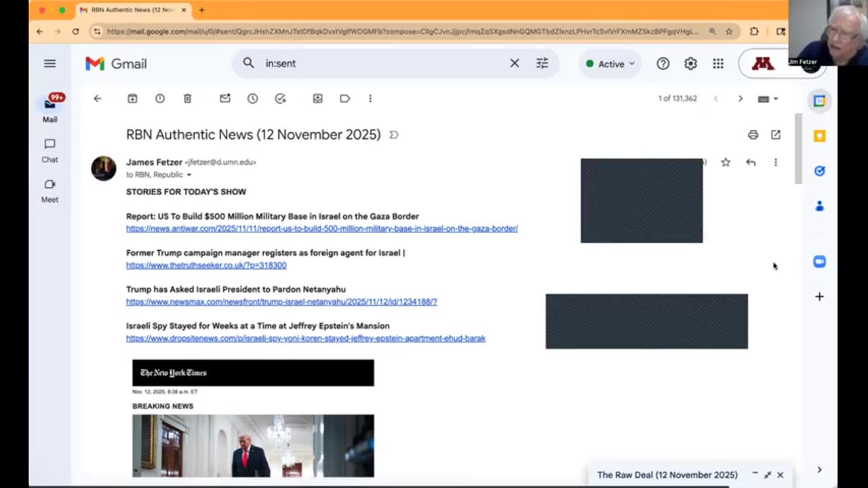This screenshot has width=868, height=488.
Task: Open Gmail Support help menu
Action: coord(663,64)
